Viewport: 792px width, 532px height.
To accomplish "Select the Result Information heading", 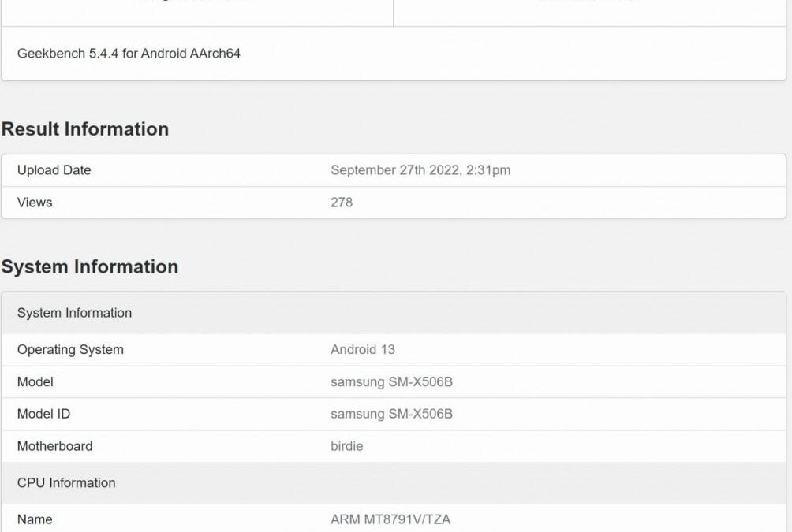I will pyautogui.click(x=85, y=129).
